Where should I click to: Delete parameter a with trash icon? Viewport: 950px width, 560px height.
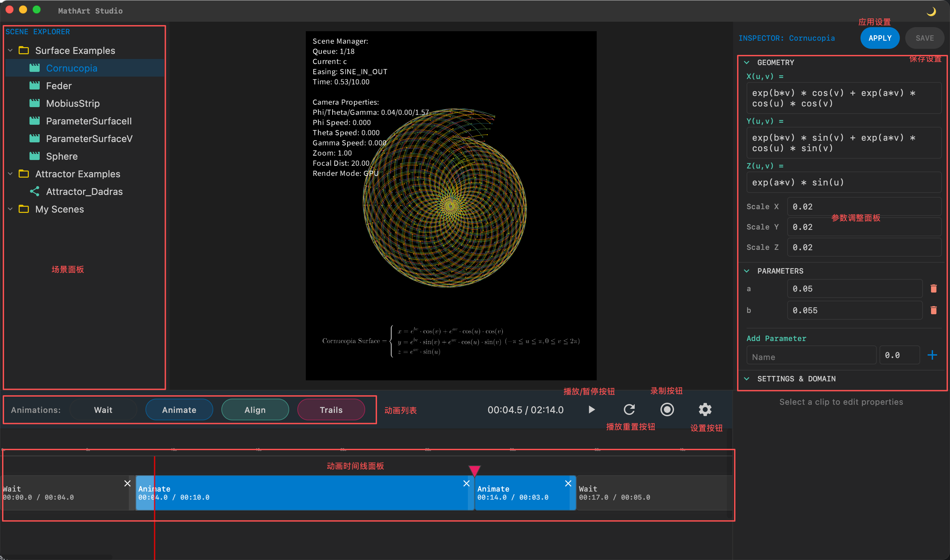pyautogui.click(x=933, y=289)
